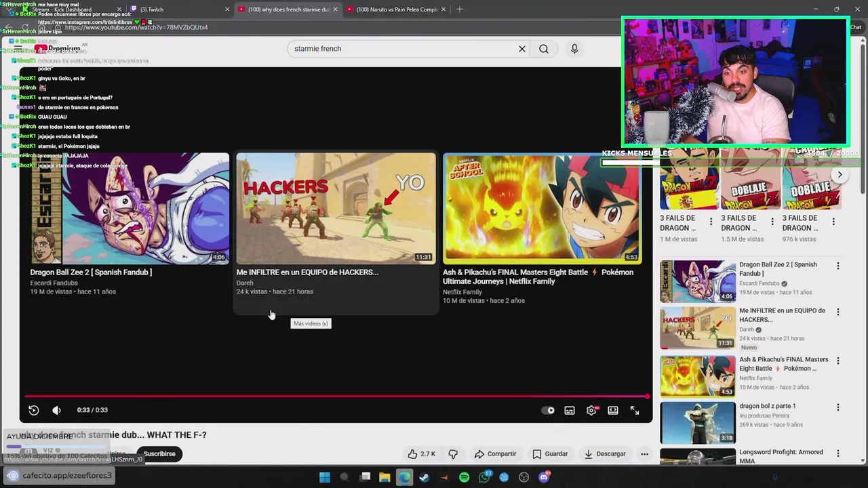Dislike the video with thumbs down
This screenshot has width=868, height=488.
pos(453,454)
